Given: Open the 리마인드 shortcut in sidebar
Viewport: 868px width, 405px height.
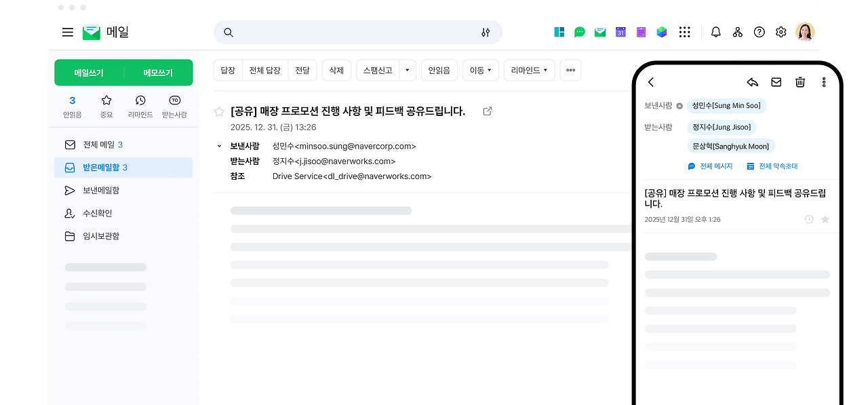Looking at the screenshot, I should (140, 107).
